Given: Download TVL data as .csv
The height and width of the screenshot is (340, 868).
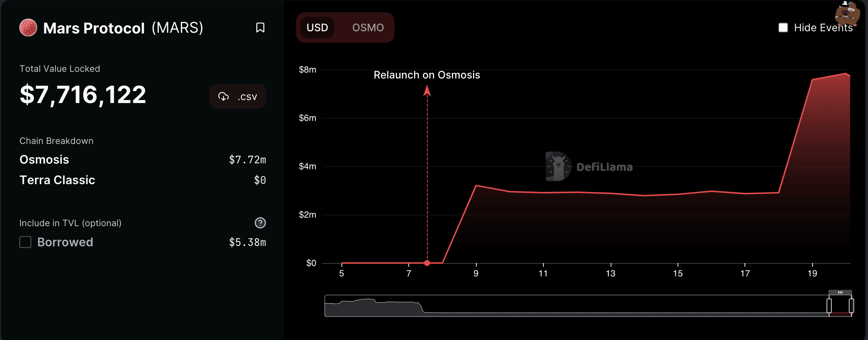Looking at the screenshot, I should pyautogui.click(x=238, y=97).
